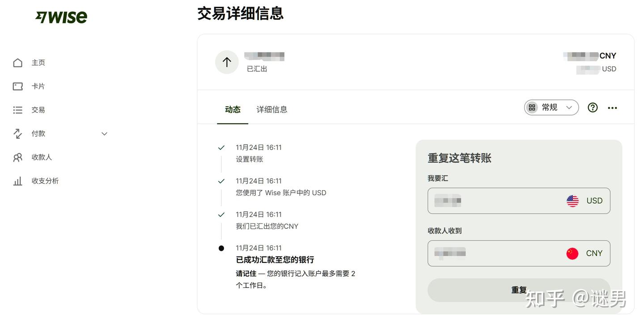Viewport: 644px width, 326px height.
Task: Expand the 付款 payments sidebar section
Action: (x=104, y=133)
